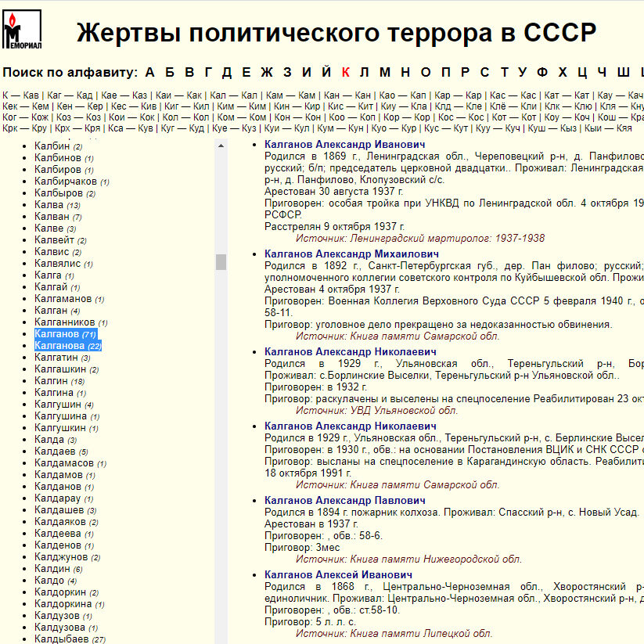Open surname Калдыбаев with 27 entries
Viewport: 644px width, 644px height.
(61, 640)
